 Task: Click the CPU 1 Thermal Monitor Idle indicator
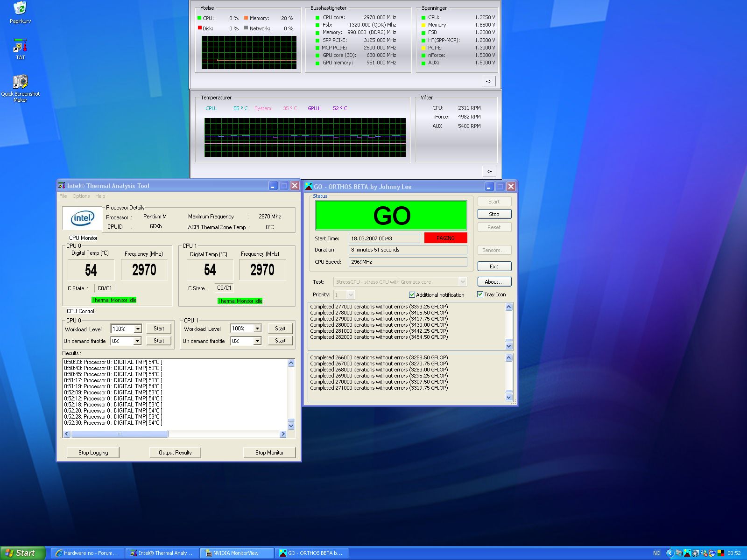tap(240, 301)
